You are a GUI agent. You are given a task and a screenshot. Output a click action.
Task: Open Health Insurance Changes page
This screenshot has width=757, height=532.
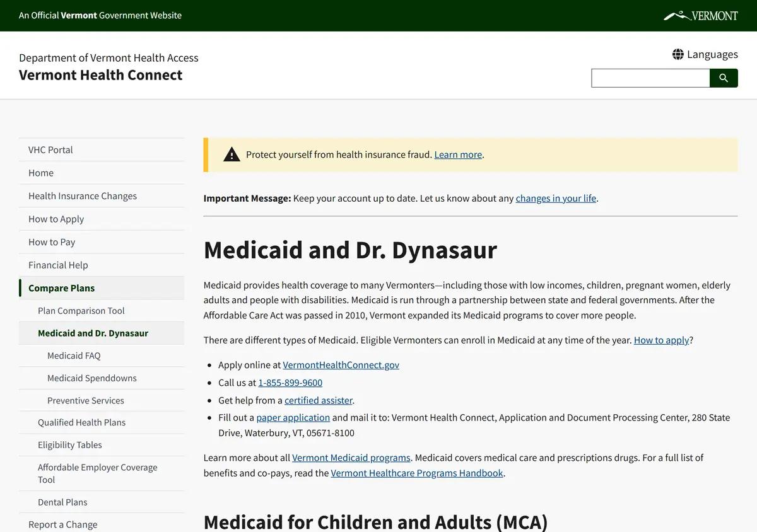[x=102, y=196]
